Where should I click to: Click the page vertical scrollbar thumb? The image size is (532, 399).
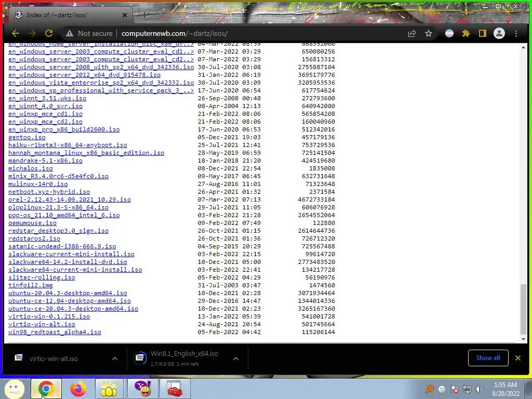(523, 309)
